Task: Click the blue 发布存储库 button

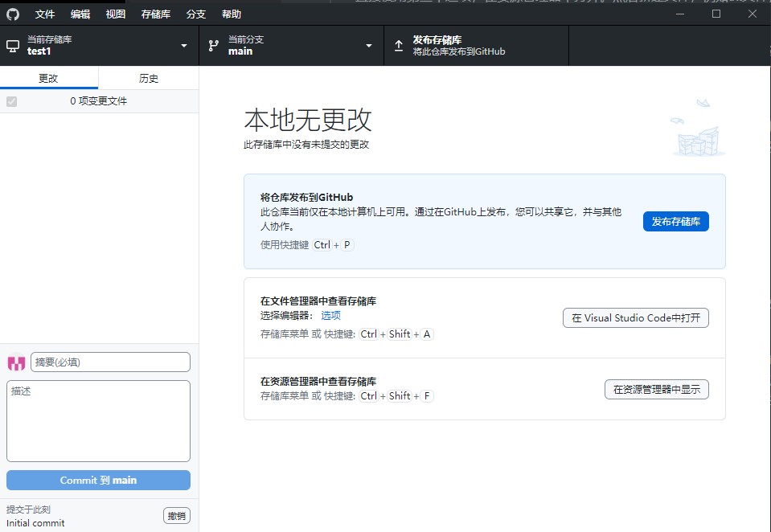Action: coord(675,222)
